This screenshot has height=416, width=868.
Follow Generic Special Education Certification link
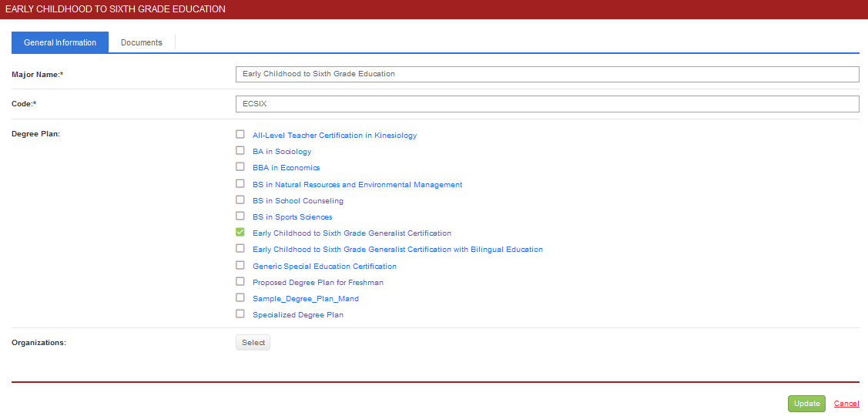(324, 267)
